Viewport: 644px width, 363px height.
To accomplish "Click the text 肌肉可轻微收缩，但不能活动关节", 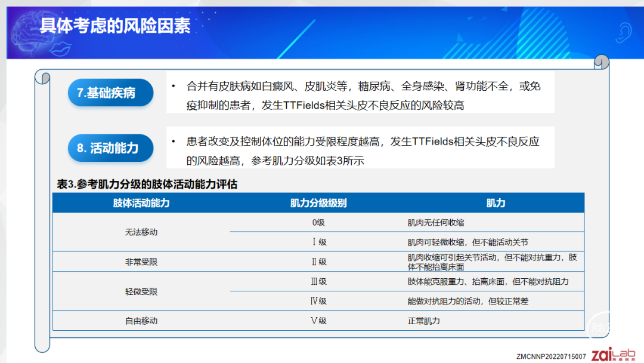I will pos(468,242).
